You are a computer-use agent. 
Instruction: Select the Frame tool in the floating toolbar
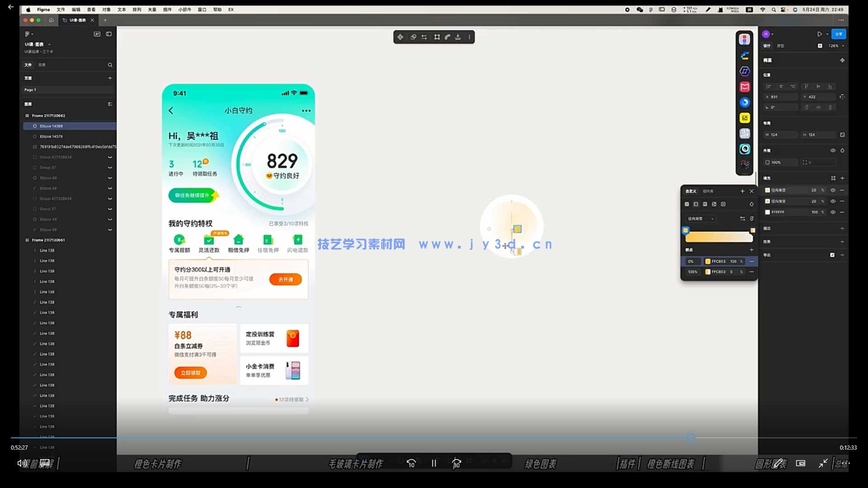(437, 37)
